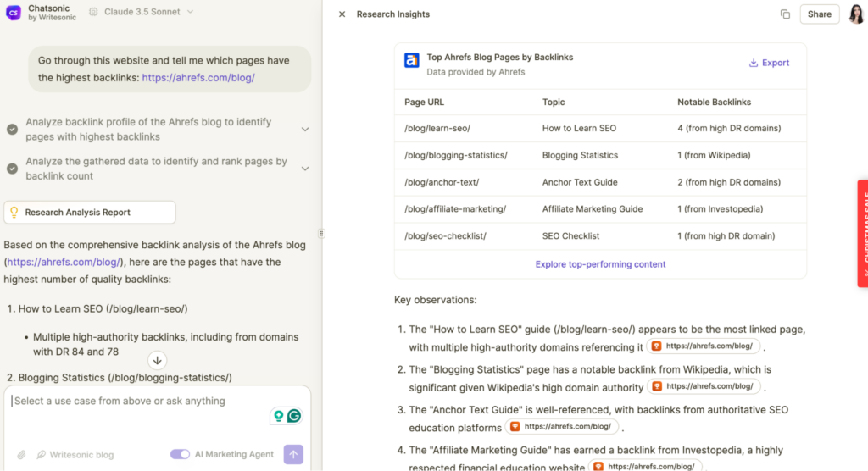
Task: Close the Research Insights panel
Action: click(342, 14)
